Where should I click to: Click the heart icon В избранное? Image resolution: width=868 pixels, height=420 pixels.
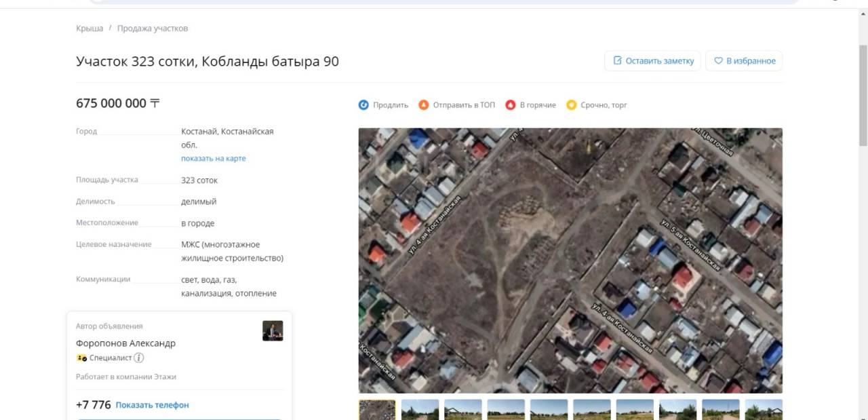click(719, 61)
